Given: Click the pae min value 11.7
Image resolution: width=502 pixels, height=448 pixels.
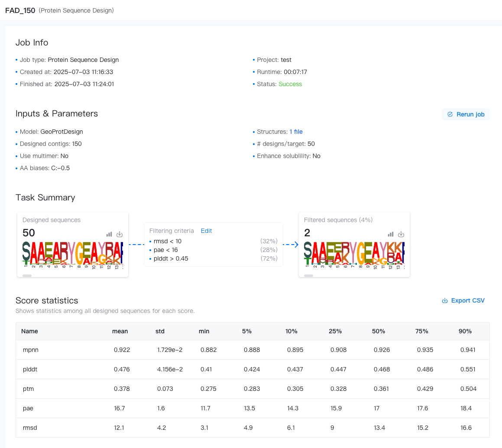Looking at the screenshot, I should coord(205,408).
